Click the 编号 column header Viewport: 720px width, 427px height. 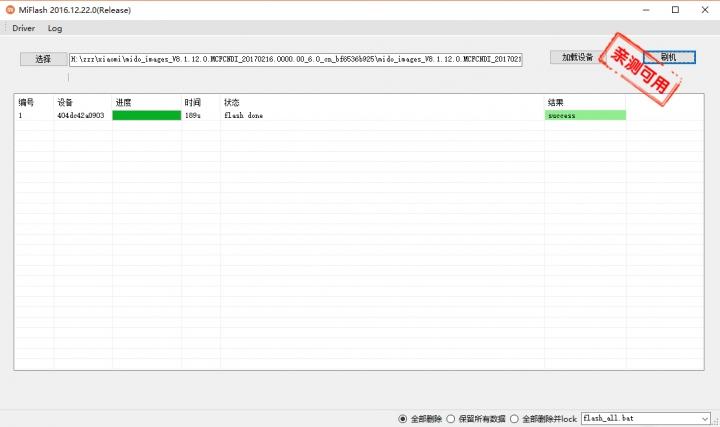[x=26, y=102]
